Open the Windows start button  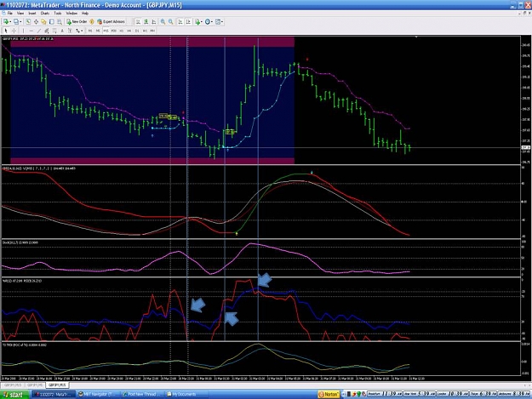coord(14,395)
